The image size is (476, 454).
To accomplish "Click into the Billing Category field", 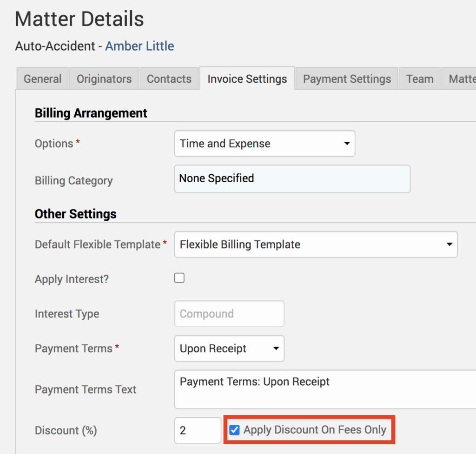I will 292,179.
